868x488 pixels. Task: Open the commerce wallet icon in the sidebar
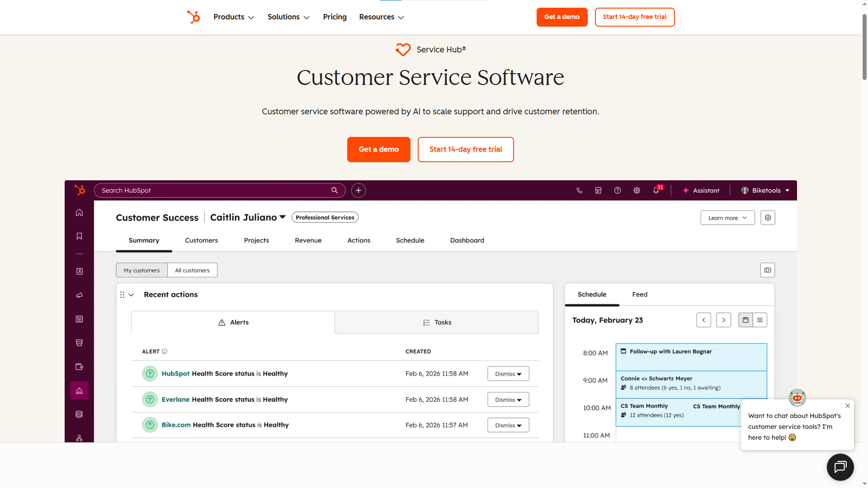pyautogui.click(x=79, y=366)
